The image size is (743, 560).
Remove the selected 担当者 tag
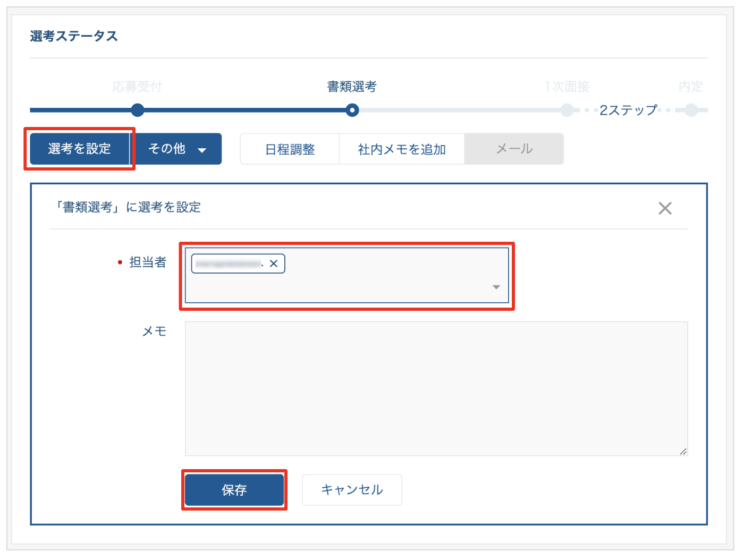[274, 264]
